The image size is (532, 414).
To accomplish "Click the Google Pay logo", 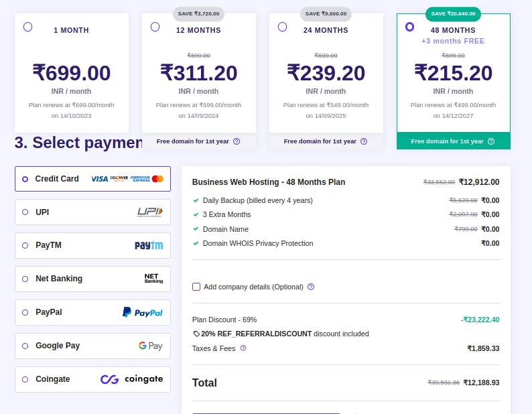I will [x=150, y=346].
